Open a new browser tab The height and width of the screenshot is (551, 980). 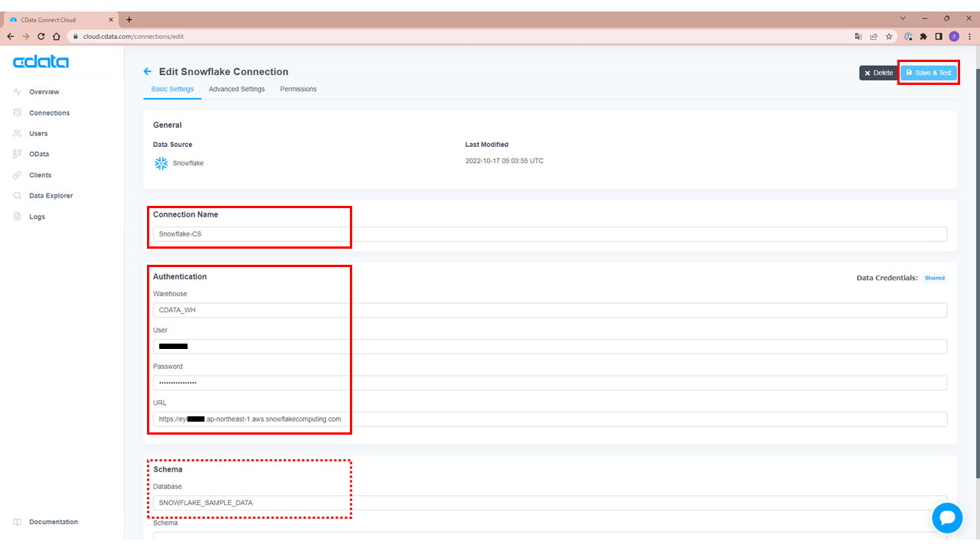pos(129,19)
